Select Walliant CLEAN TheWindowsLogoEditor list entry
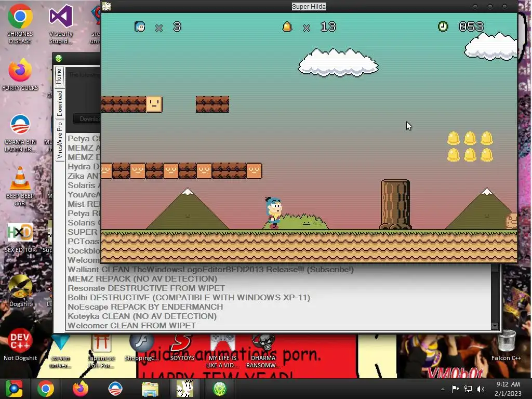532x399 pixels. (210, 270)
